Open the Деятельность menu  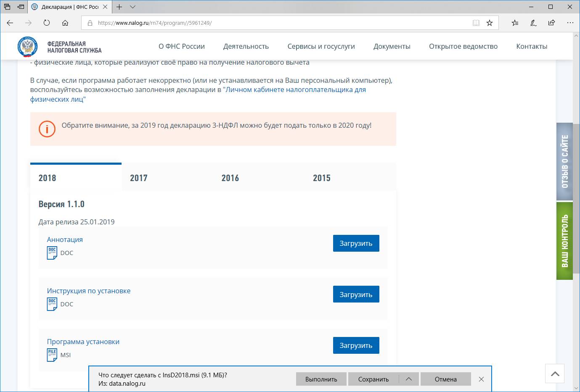pos(246,46)
